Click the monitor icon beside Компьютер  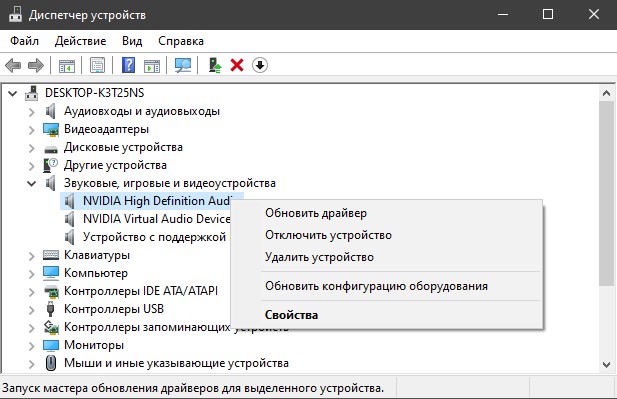51,273
